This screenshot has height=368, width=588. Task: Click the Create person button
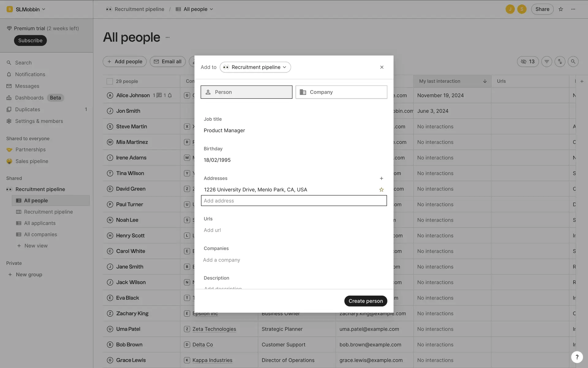[x=365, y=301]
